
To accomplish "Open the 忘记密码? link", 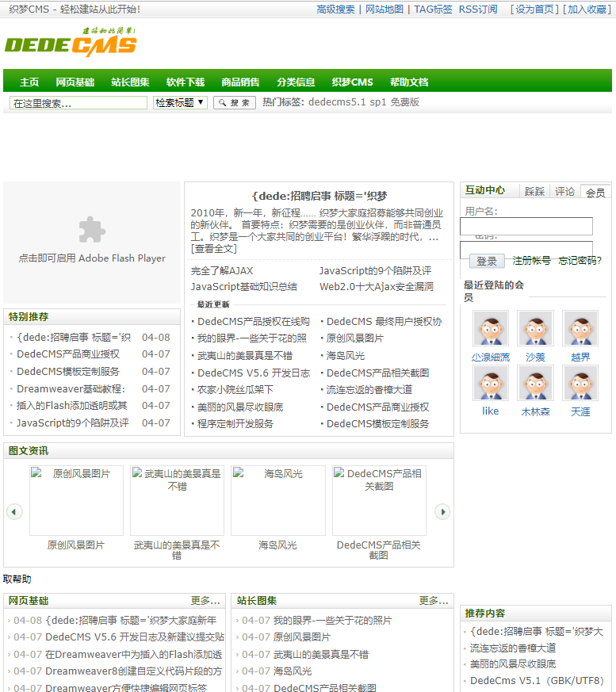I will (580, 260).
